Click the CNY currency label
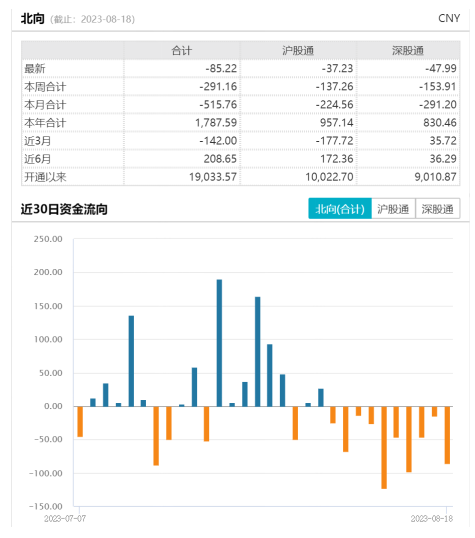The width and height of the screenshot is (475, 538). 449,18
